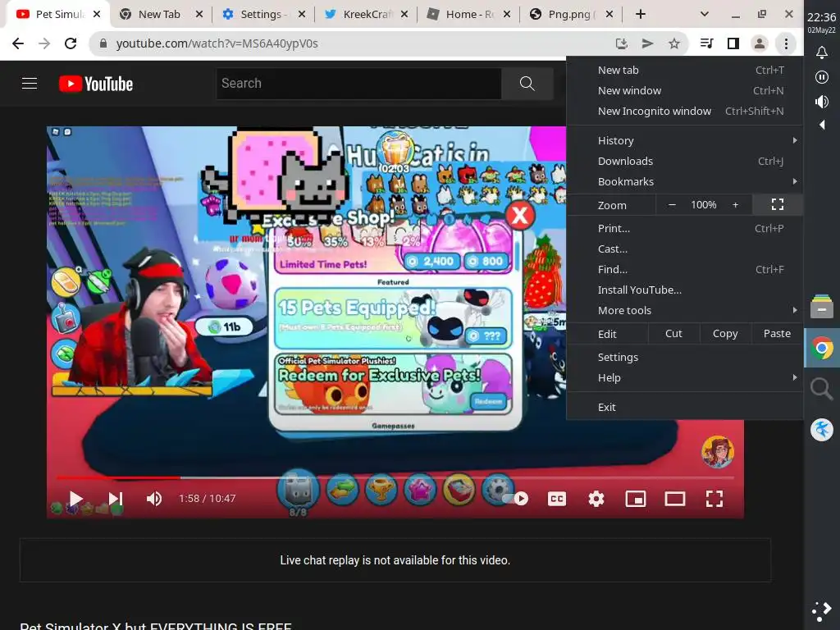Select Cast... in Chrome menu
Image resolution: width=840 pixels, height=630 pixels.
pyautogui.click(x=685, y=249)
